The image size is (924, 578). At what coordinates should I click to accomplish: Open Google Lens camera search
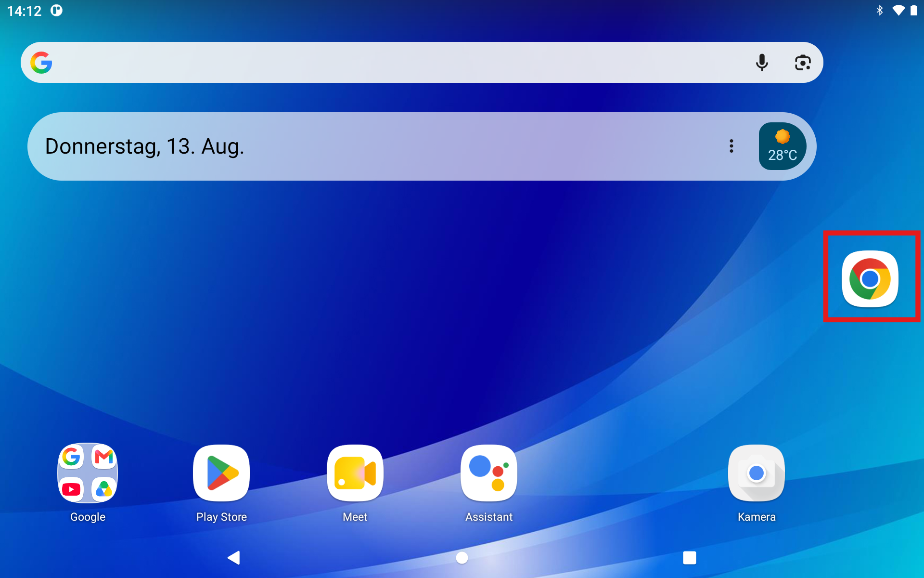[x=803, y=63]
